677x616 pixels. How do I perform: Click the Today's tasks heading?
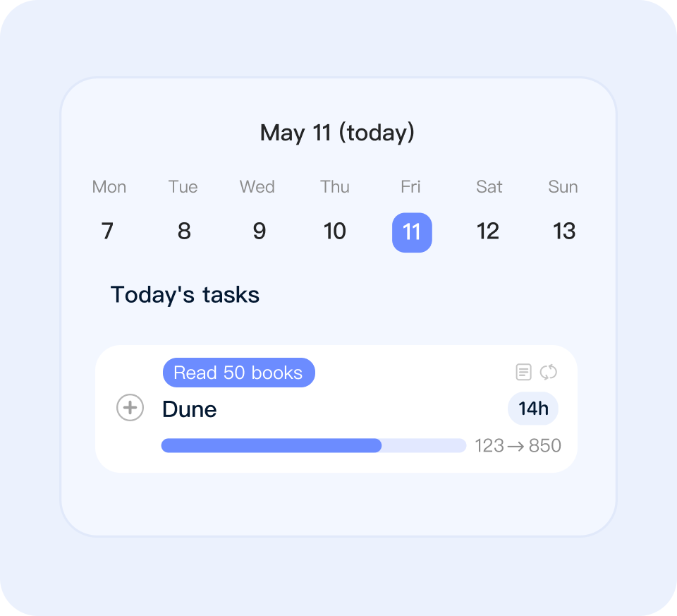click(x=185, y=294)
